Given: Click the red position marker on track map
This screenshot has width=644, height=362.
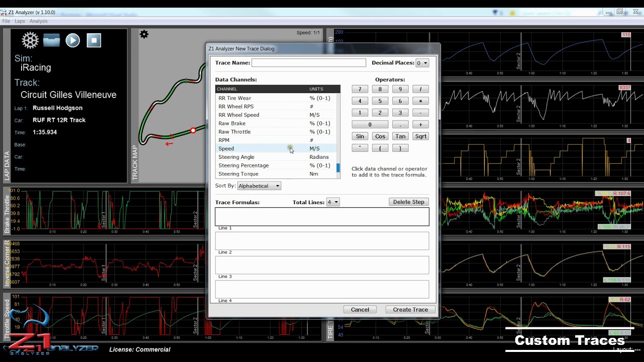Looking at the screenshot, I should pos(193,131).
